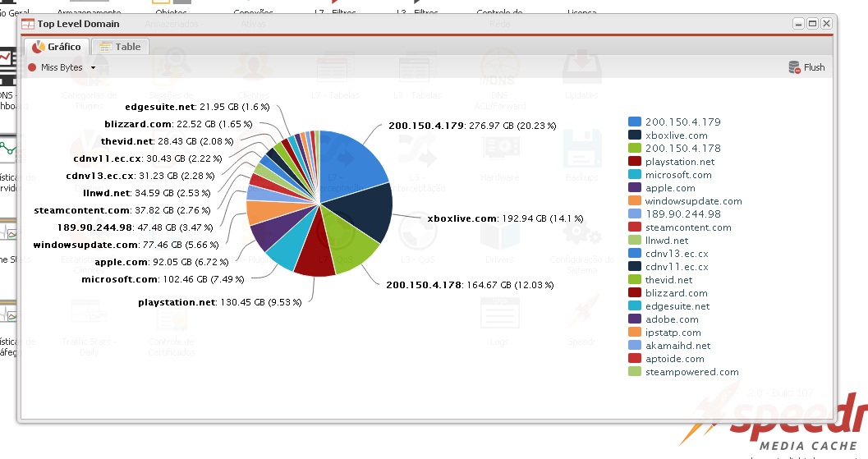The width and height of the screenshot is (868, 459).
Task: Click the 200.150.4.179 blue swatch in legend
Action: click(635, 122)
